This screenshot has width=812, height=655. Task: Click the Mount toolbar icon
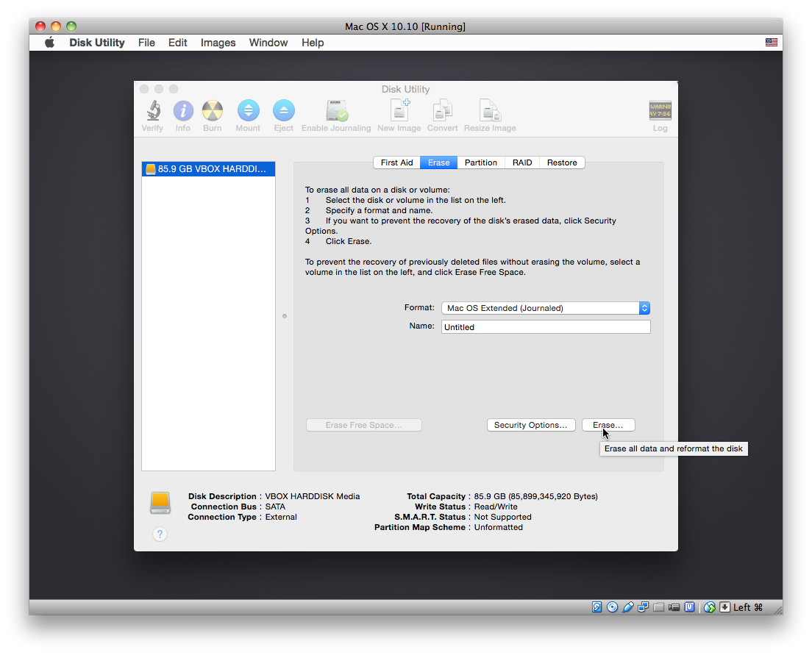[x=248, y=110]
